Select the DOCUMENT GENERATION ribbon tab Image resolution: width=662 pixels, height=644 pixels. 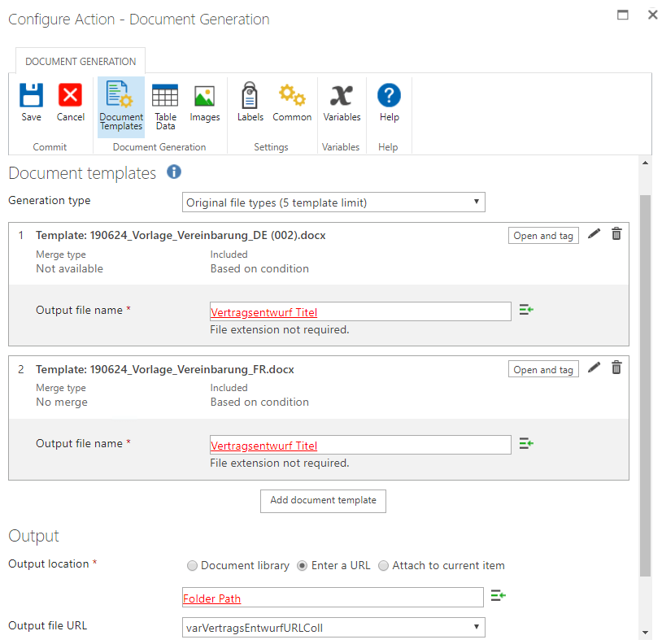(x=81, y=62)
